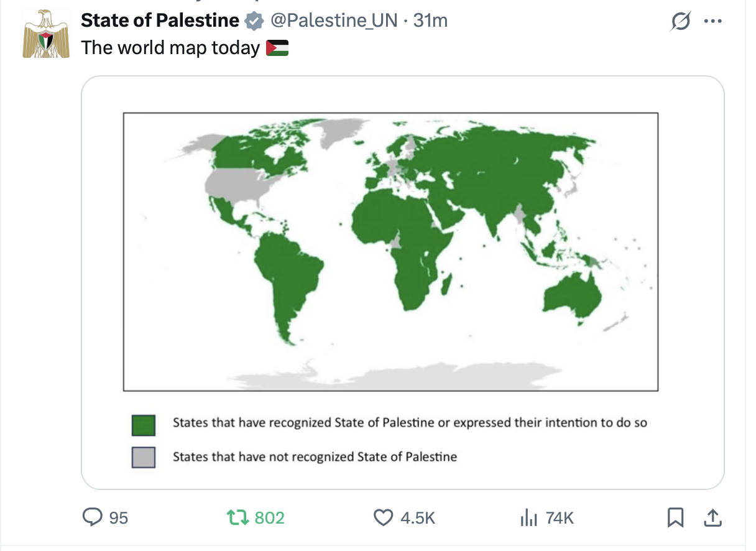Like the post with the heart icon
The image size is (756, 551).
coord(384,517)
